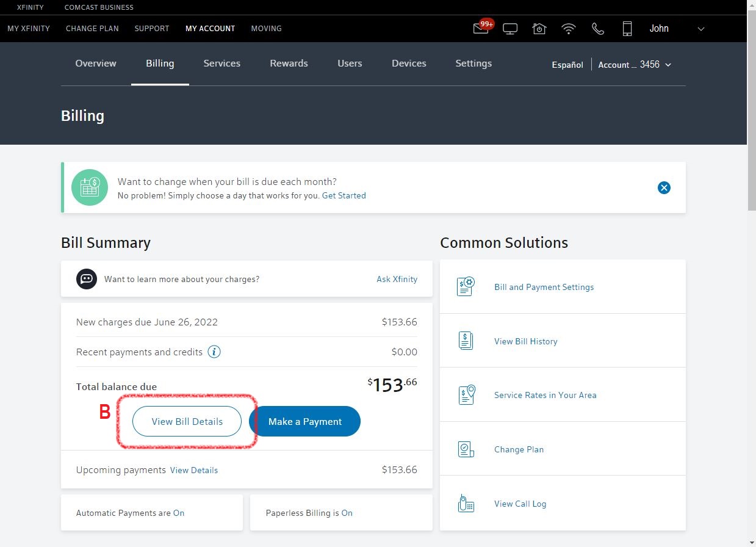Toggle Paperless Billing On link
756x547 pixels.
tap(347, 513)
